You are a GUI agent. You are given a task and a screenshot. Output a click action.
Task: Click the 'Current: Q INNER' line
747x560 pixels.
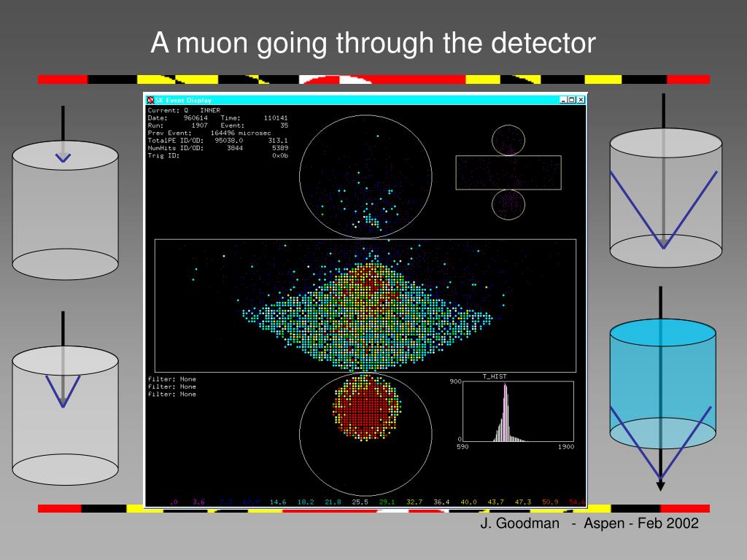coord(184,110)
